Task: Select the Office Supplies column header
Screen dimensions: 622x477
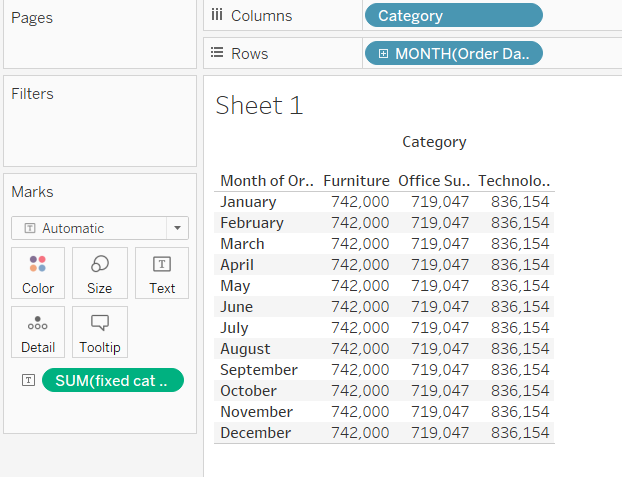Action: coord(433,181)
